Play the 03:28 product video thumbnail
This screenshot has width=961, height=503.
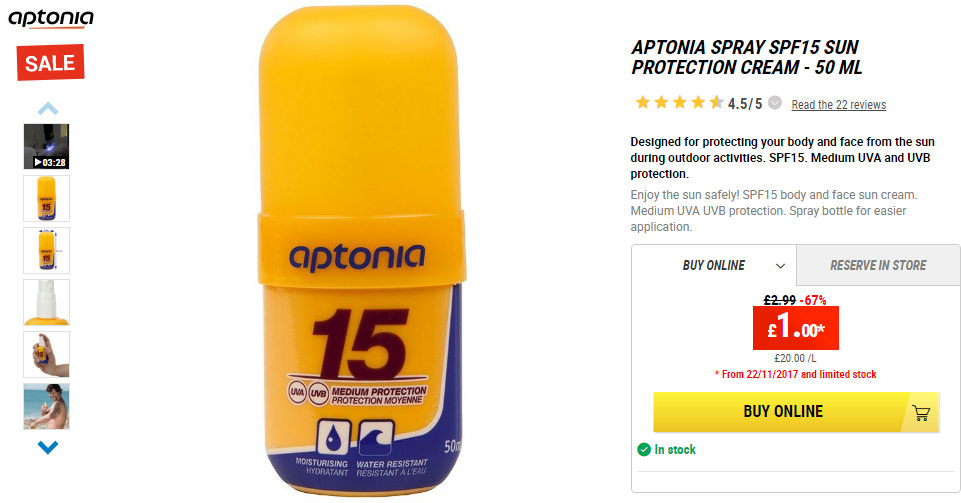pyautogui.click(x=47, y=146)
